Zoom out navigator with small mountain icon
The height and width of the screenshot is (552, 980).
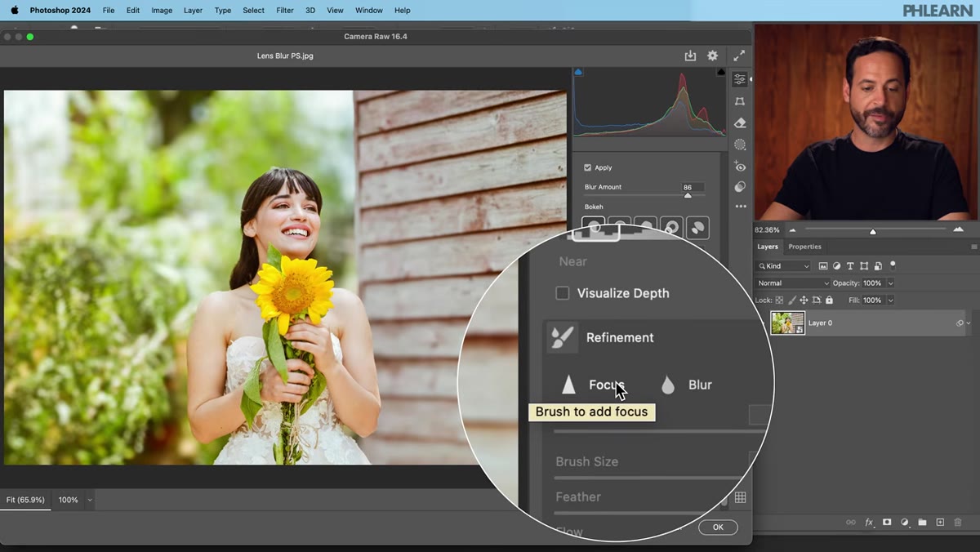(x=791, y=230)
